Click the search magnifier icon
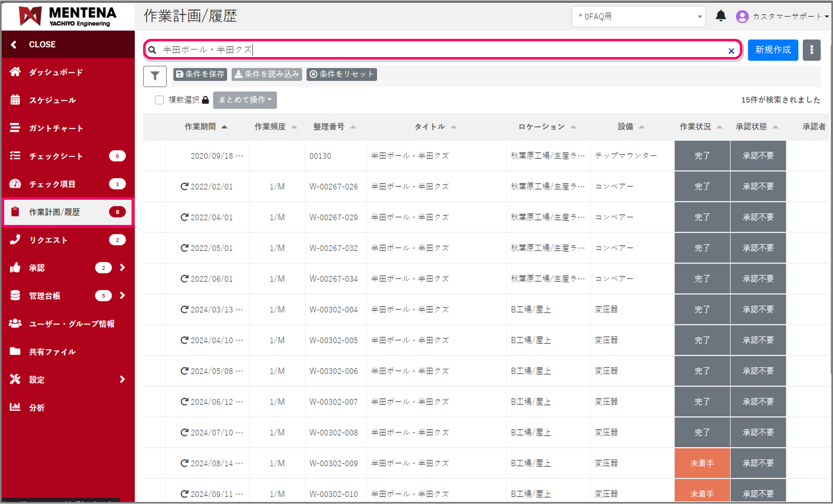Screen dimensions: 833x504 [x=152, y=50]
